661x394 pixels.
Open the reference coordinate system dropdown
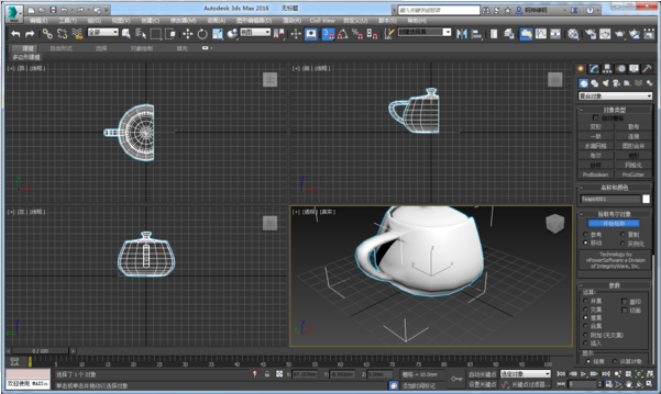[x=255, y=32]
